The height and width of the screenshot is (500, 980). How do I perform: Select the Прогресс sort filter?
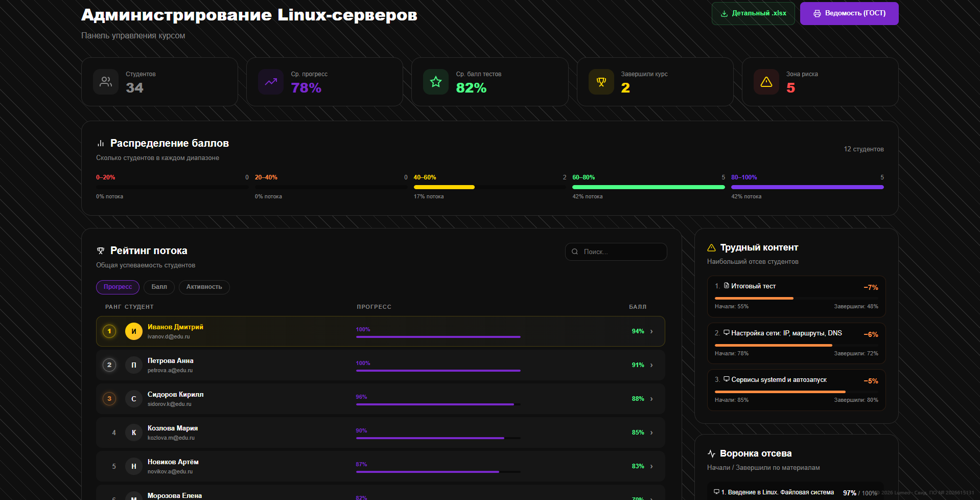(x=118, y=287)
